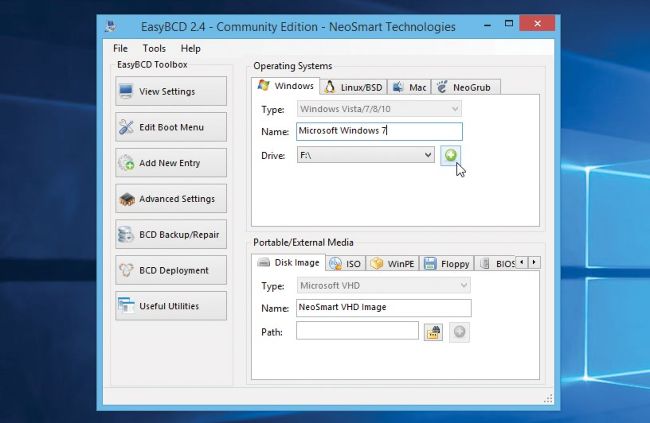
Task: Click the Name field containing Microsoft Windows 7
Action: [x=379, y=131]
